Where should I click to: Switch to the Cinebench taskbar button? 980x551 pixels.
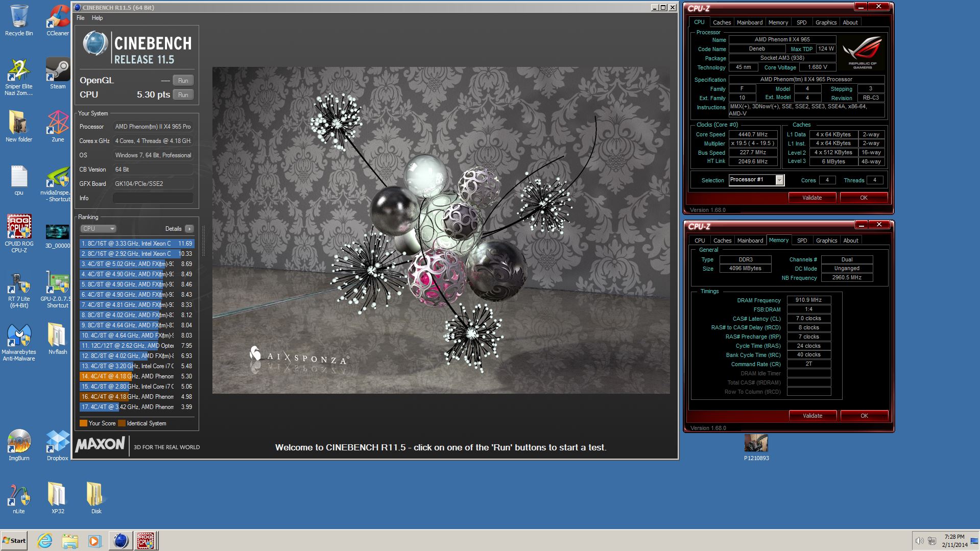[121, 540]
